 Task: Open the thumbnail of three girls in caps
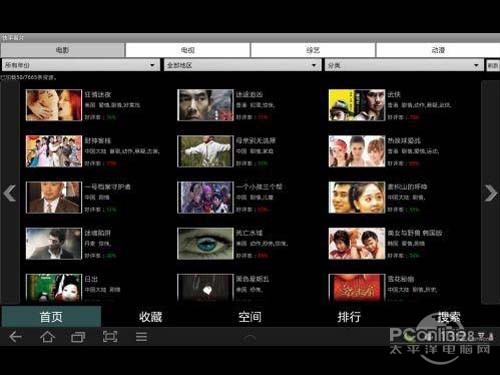[x=357, y=151]
